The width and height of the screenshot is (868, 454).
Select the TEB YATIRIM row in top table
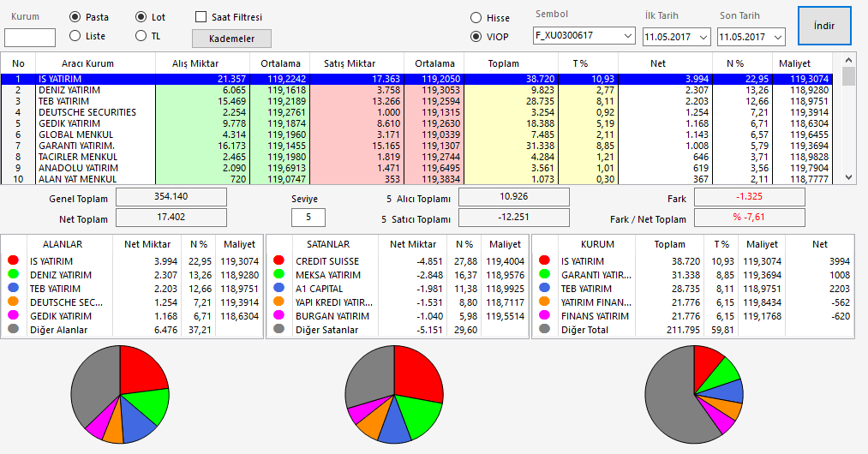click(x=416, y=101)
